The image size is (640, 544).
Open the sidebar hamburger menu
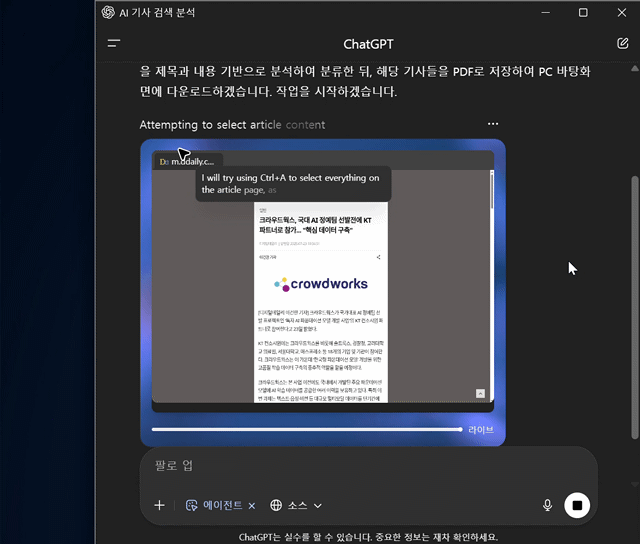pos(114,44)
